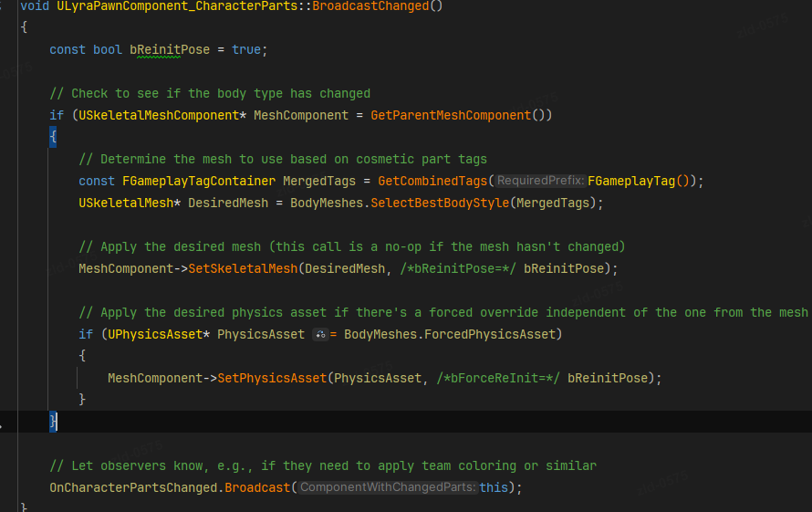Image resolution: width=812 pixels, height=512 pixels.
Task: Click the highlighted opening brace under the MeshComponent if
Action: tap(53, 137)
